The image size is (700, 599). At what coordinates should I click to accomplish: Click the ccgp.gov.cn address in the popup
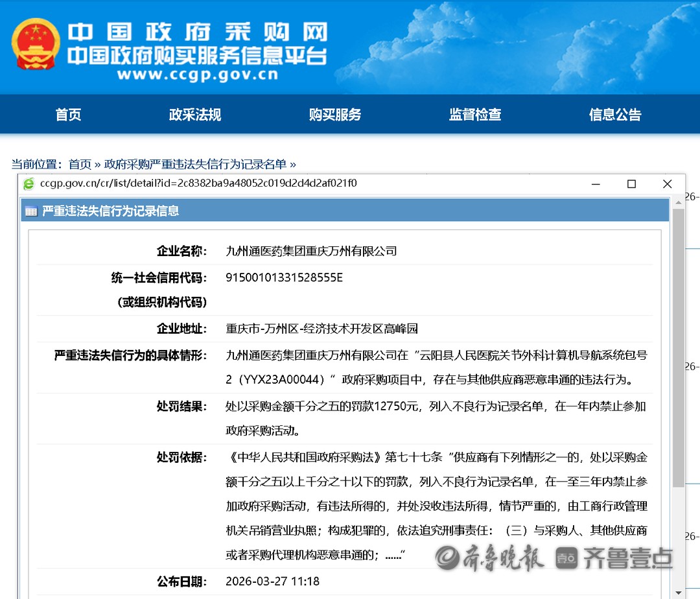[198, 183]
